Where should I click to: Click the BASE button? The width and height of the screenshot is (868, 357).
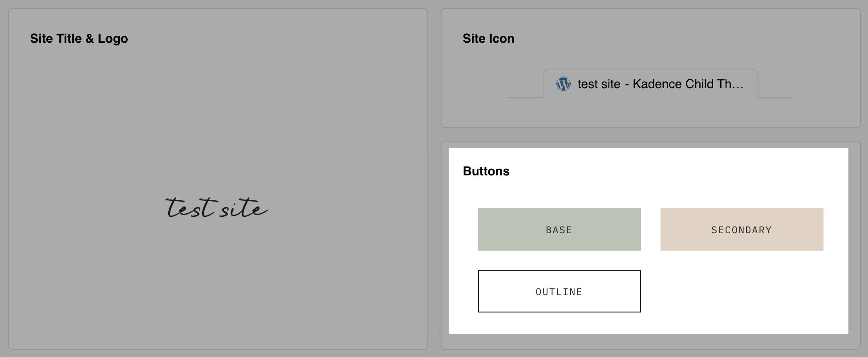pos(559,229)
